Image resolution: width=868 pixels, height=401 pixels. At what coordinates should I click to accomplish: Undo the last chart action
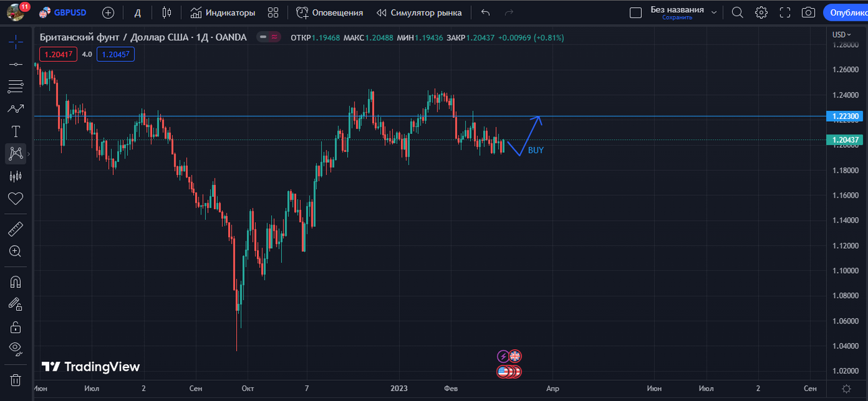pyautogui.click(x=486, y=13)
